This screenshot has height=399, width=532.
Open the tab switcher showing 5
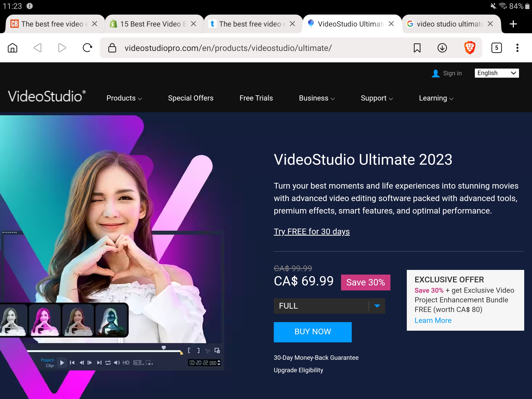496,48
